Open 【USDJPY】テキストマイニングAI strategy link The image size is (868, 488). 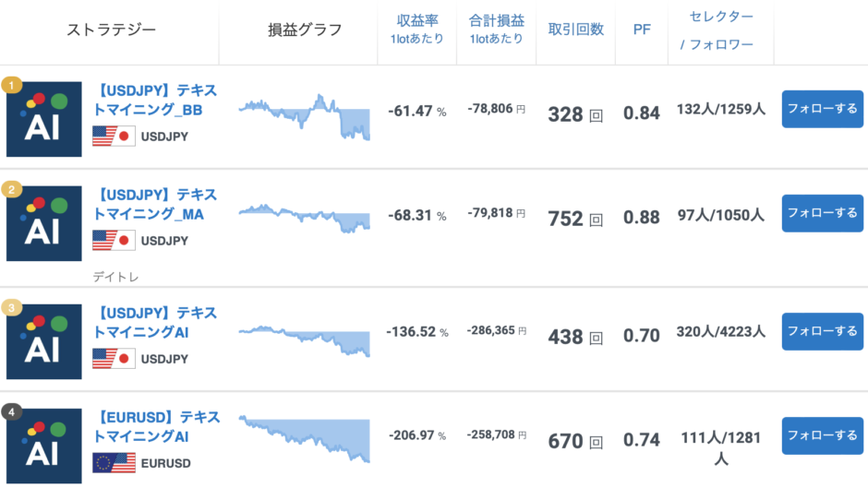(x=156, y=323)
